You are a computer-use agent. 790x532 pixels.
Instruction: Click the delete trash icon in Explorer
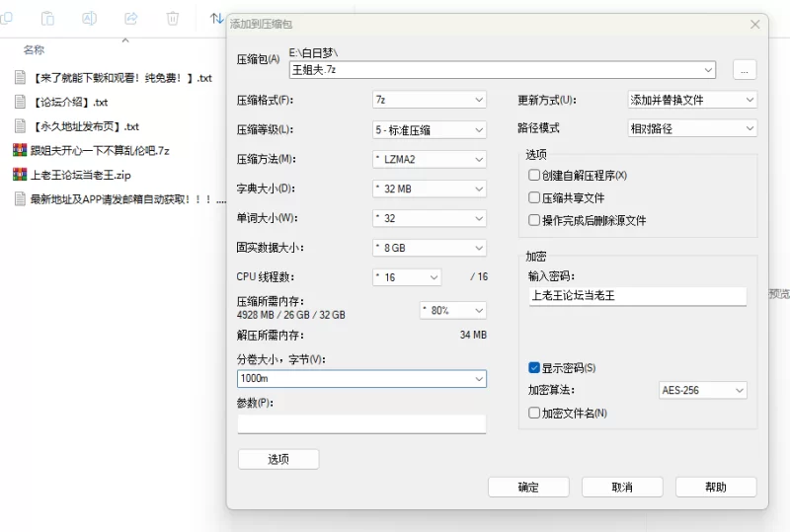click(x=172, y=19)
